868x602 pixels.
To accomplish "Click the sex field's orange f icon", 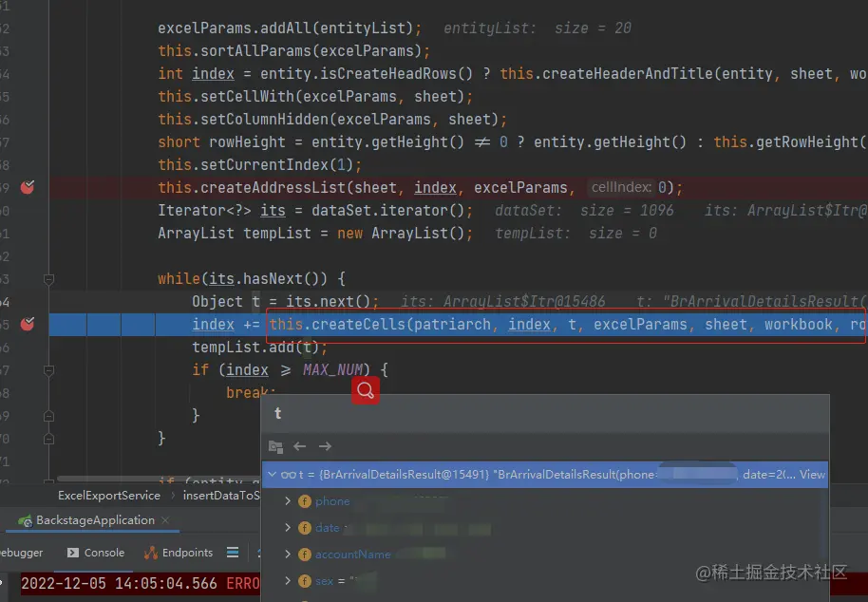I will coord(305,581).
